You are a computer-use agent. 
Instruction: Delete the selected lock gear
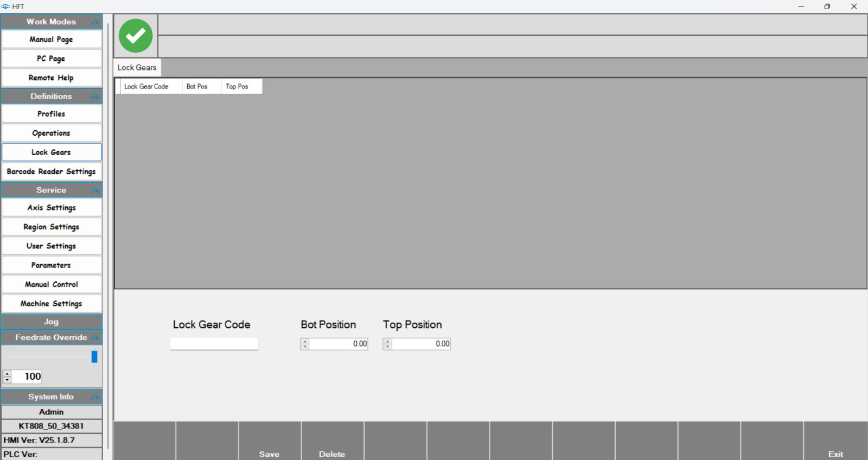[332, 442]
